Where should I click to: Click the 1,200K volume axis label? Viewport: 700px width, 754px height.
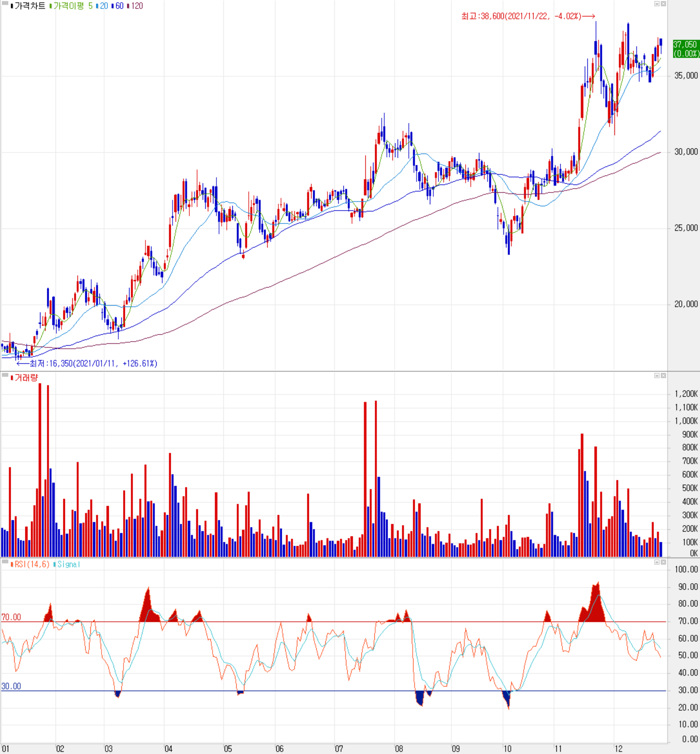[686, 394]
